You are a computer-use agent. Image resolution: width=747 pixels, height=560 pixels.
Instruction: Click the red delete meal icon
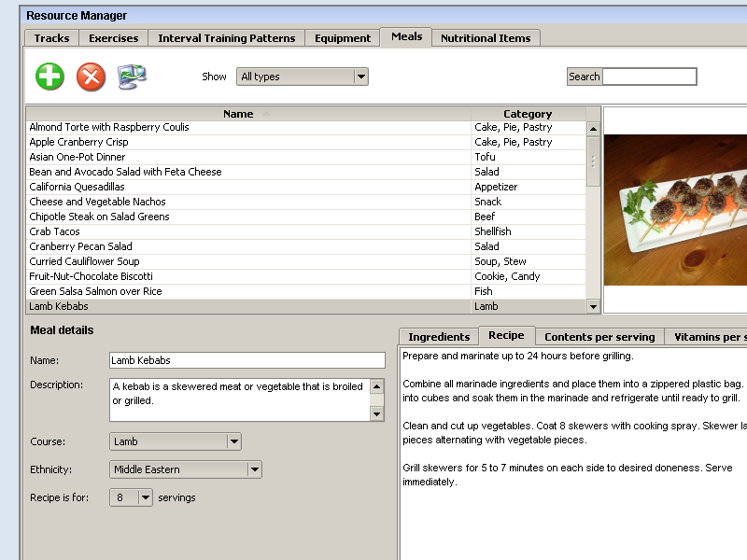tap(91, 77)
